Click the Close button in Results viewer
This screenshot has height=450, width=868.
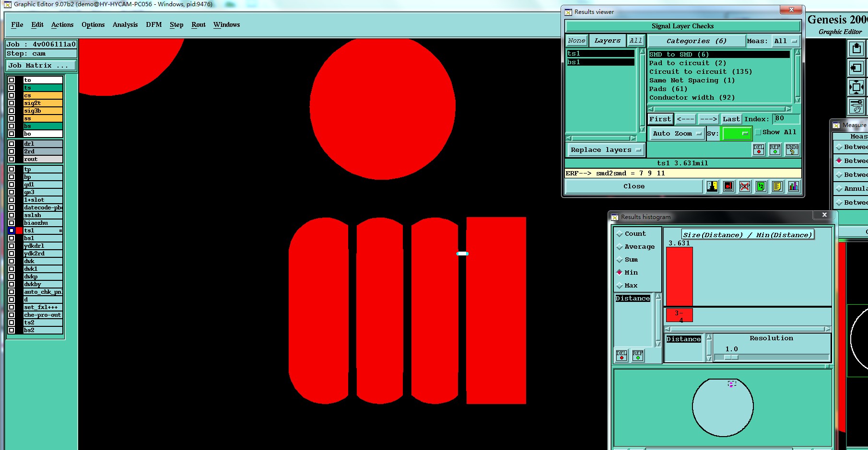pos(634,186)
